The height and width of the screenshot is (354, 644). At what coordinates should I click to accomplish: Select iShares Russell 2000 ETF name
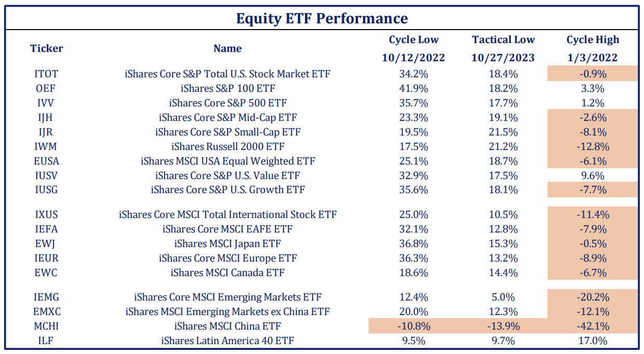pos(227,146)
